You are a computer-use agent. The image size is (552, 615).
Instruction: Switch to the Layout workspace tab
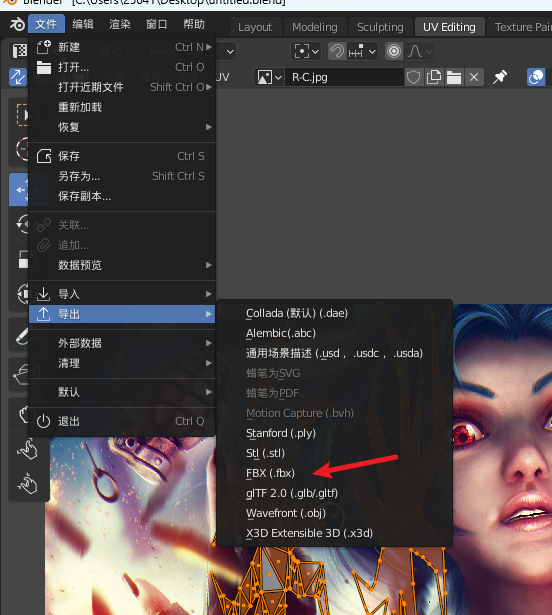point(255,27)
